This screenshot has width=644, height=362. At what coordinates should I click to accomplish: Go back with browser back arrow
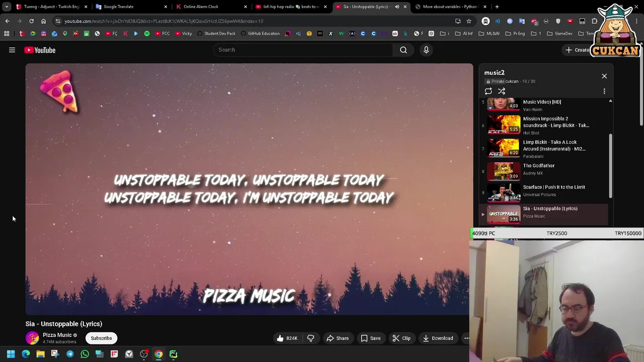pyautogui.click(x=7, y=21)
